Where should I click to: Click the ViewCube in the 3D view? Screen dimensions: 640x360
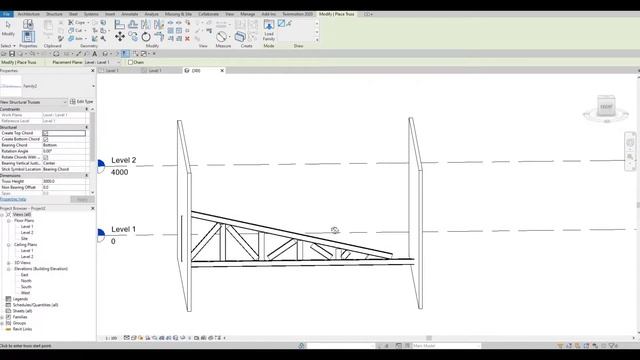(x=606, y=107)
